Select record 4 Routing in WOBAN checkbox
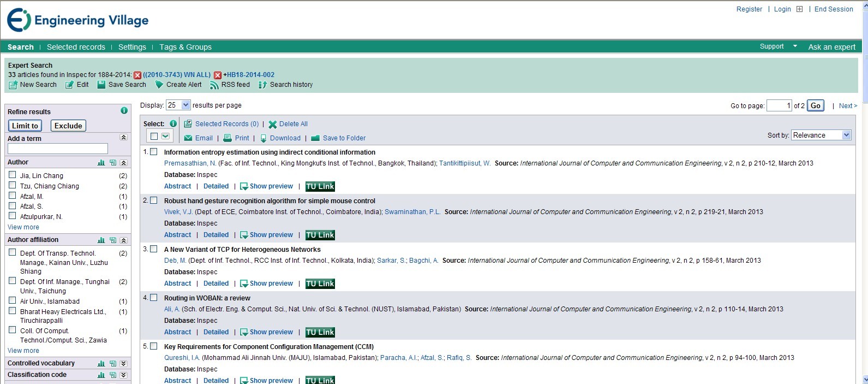 [154, 298]
